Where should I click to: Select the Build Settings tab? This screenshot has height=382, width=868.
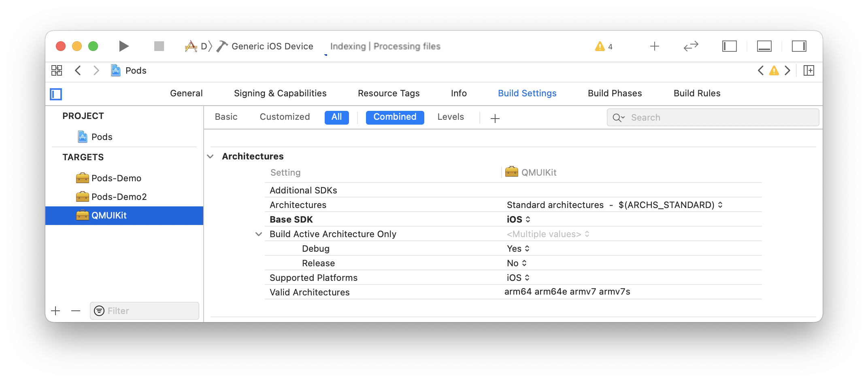click(x=527, y=93)
